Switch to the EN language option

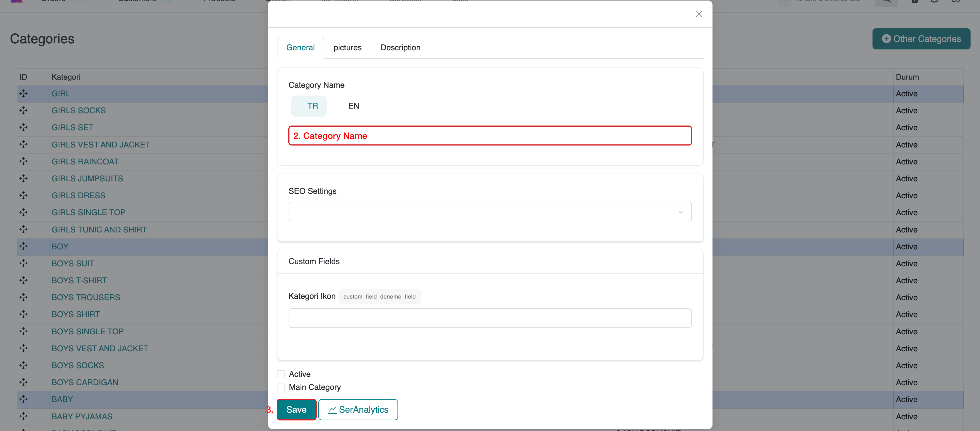click(x=353, y=106)
